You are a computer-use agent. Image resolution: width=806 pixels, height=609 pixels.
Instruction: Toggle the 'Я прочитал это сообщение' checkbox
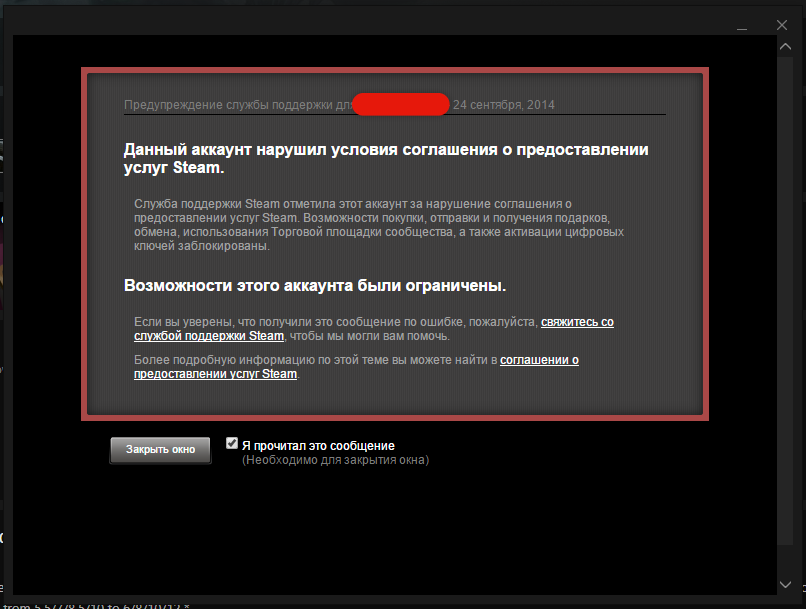coord(232,444)
